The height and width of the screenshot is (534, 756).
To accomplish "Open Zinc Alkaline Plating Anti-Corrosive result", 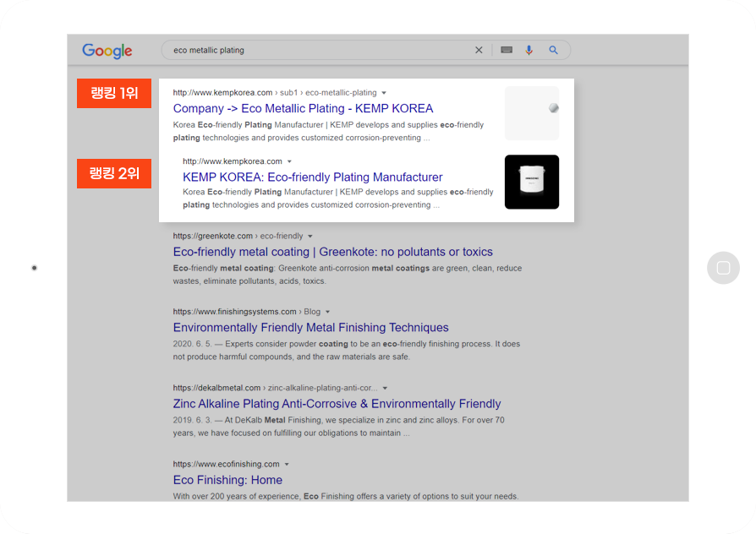I will click(x=337, y=404).
